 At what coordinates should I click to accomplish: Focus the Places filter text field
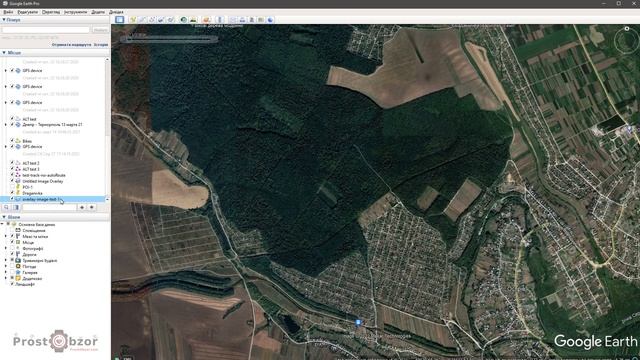click(49, 207)
